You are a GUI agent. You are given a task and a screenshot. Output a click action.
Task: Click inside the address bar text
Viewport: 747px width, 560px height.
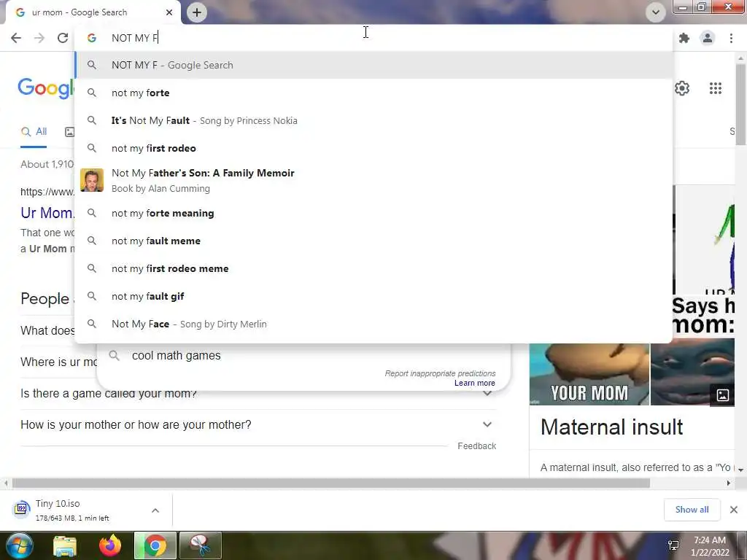tap(135, 38)
